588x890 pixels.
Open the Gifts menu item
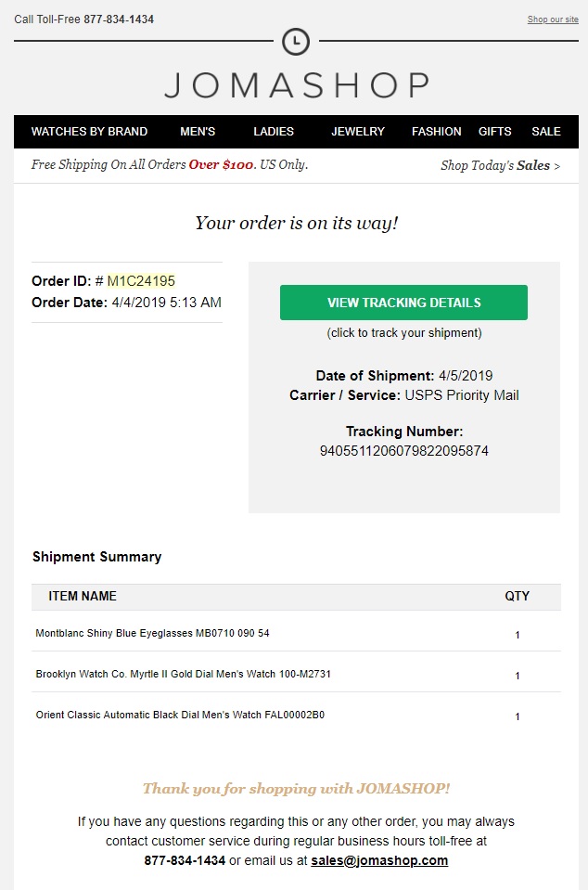coord(494,132)
